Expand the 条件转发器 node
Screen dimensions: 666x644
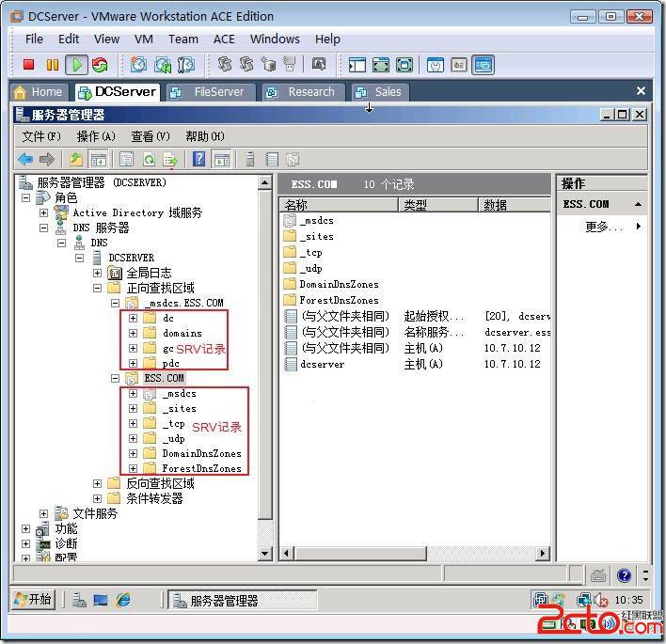tap(97, 498)
